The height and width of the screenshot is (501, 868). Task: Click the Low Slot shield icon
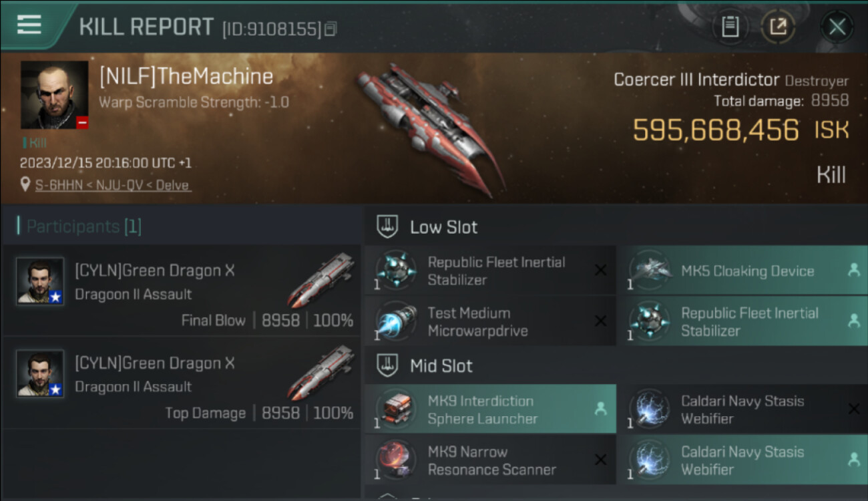pyautogui.click(x=388, y=226)
